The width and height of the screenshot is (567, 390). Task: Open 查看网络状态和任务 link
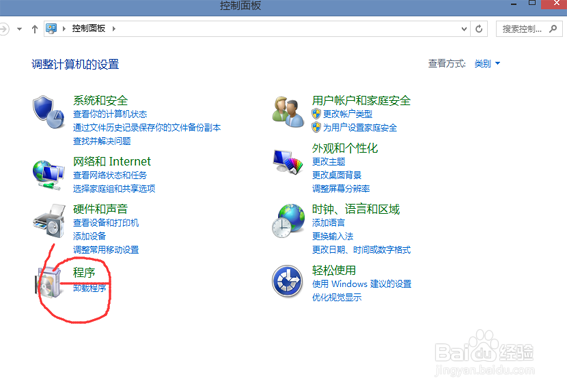pyautogui.click(x=110, y=175)
